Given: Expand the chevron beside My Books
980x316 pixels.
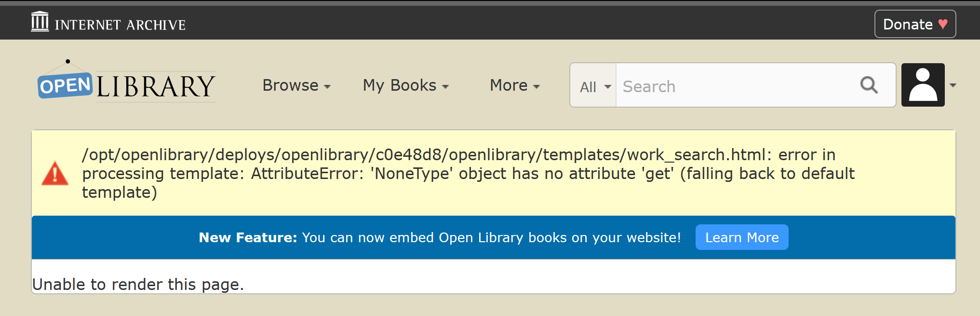Looking at the screenshot, I should click(445, 87).
